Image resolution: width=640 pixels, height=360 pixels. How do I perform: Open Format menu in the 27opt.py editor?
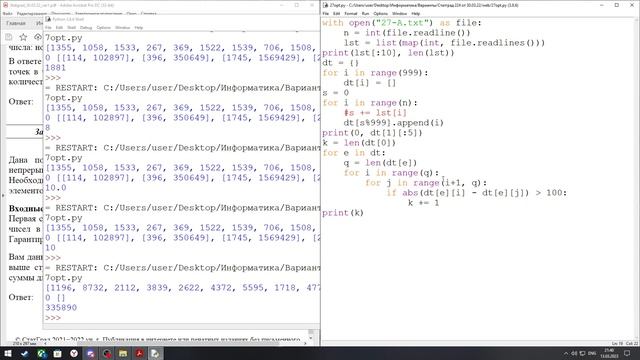[351, 13]
